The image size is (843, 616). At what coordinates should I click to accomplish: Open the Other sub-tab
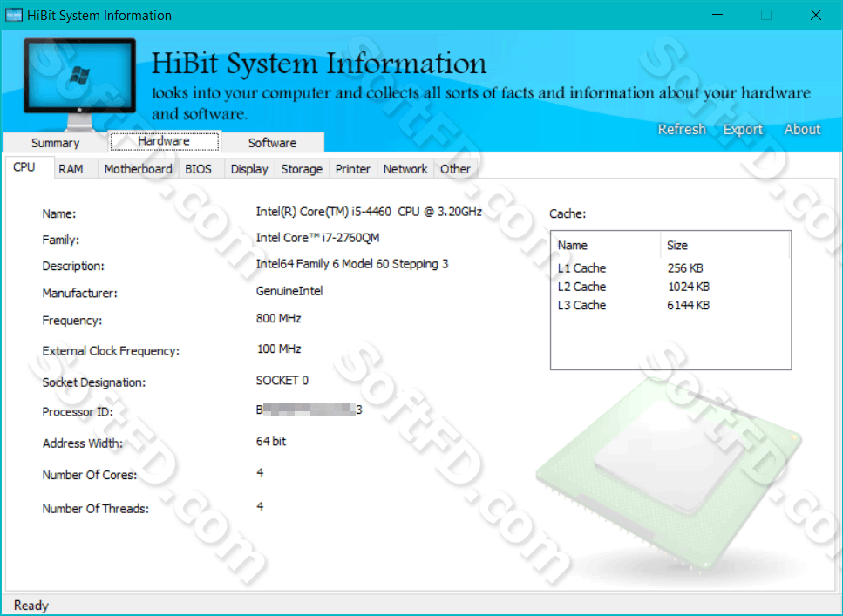(455, 169)
